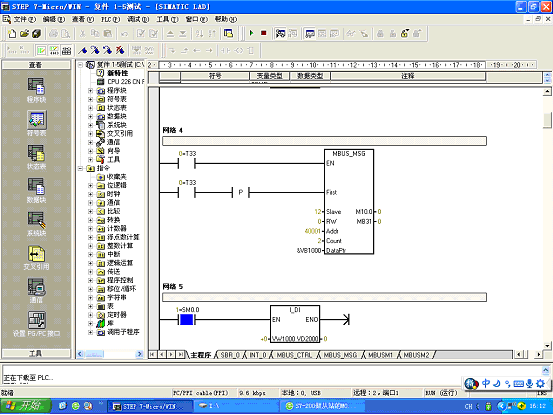
Task: Click the ladder editor vertical scrollbar thumb
Action: point(547,120)
